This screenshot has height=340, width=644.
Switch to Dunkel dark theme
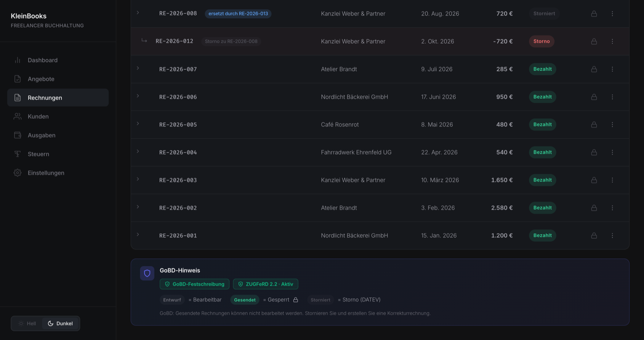[61, 323]
